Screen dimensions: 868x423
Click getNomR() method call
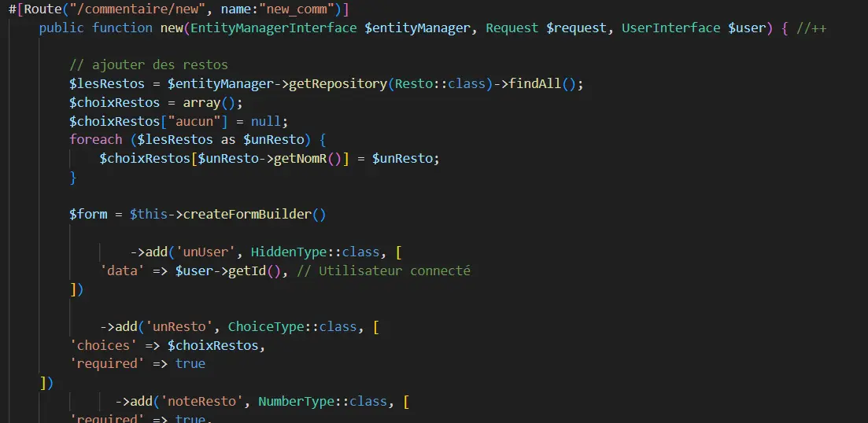click(307, 159)
